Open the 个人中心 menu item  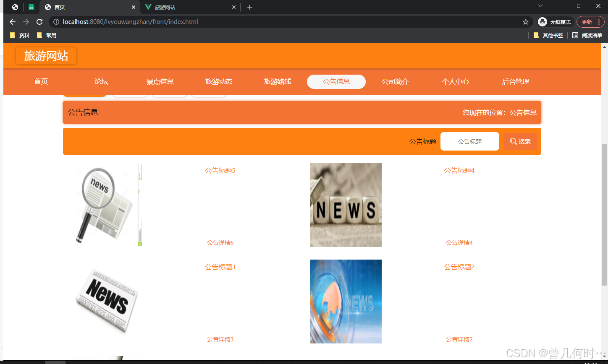(455, 82)
